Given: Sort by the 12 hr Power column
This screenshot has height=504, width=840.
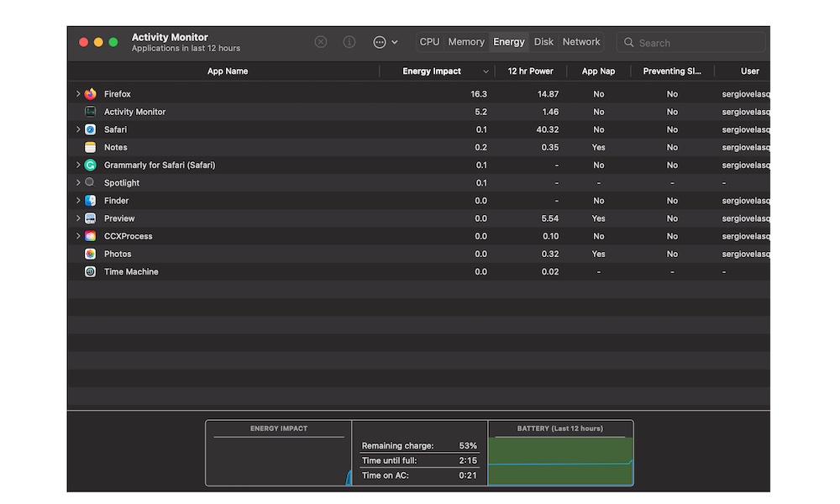Looking at the screenshot, I should [x=530, y=71].
